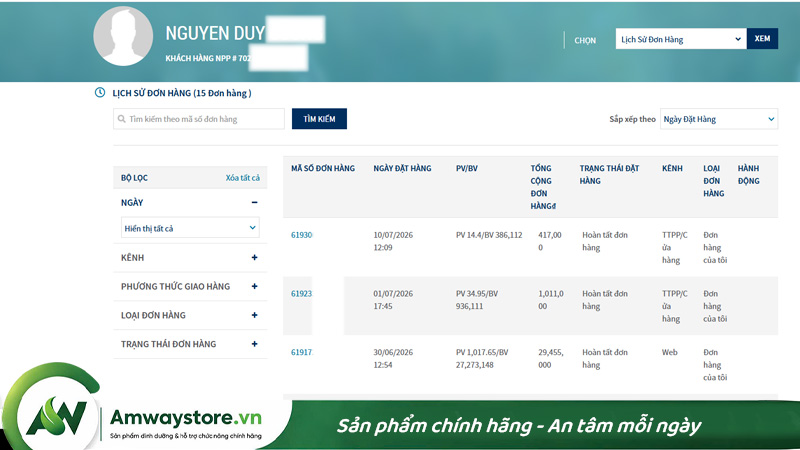Click the Xóa tất cả filter link
Screen dimensions: 800x450
[x=242, y=178]
